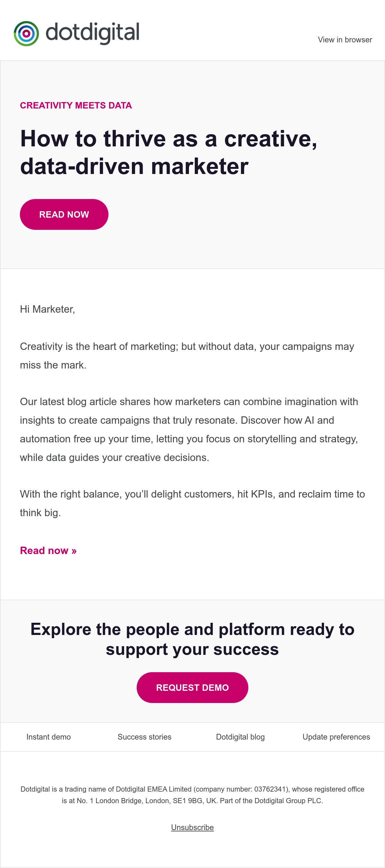
Task: Click the Dotdigital EMEA Limited company number line
Action: pos(192,789)
